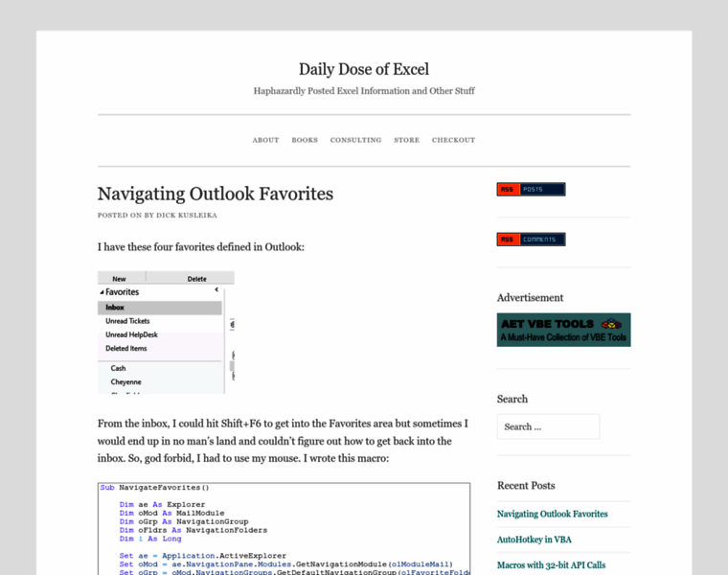The width and height of the screenshot is (728, 575).
Task: Open the Store menu item
Action: click(x=407, y=140)
